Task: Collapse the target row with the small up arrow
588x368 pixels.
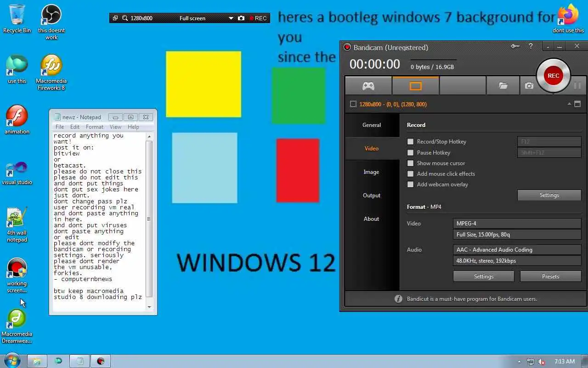Action: 570,104
